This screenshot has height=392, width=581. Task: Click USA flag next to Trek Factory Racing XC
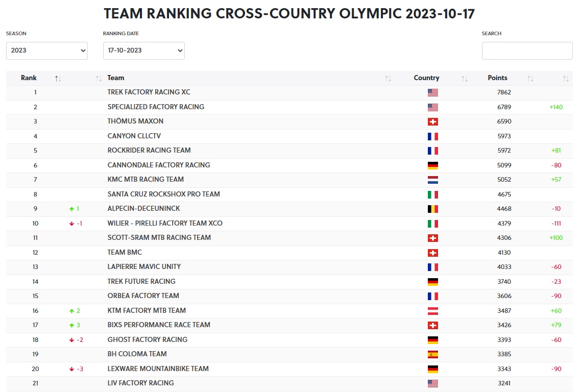click(433, 92)
